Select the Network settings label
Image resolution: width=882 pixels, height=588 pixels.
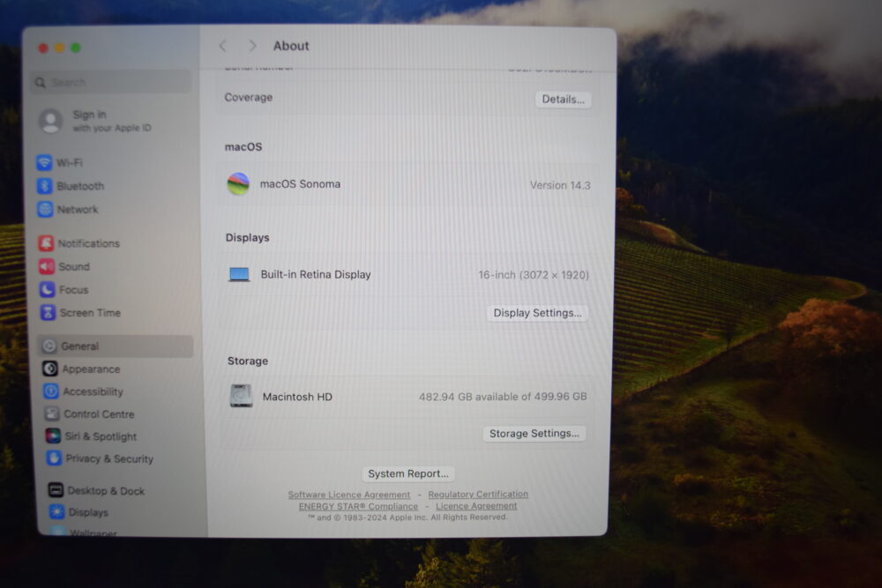78,209
